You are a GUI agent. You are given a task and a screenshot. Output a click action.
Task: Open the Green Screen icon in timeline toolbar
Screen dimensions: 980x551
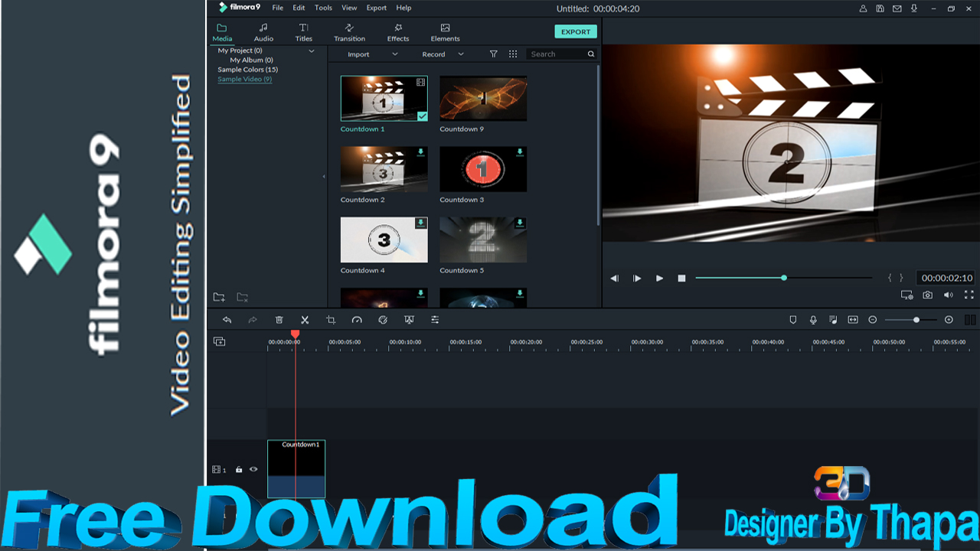tap(409, 320)
